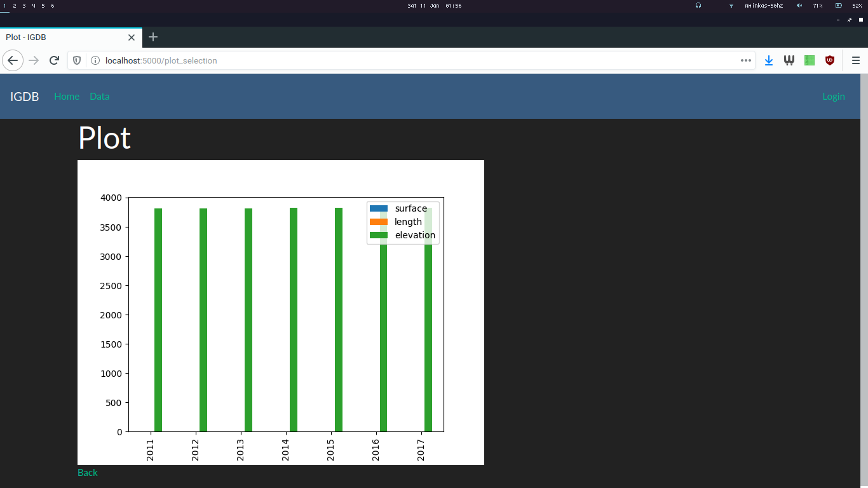Viewport: 868px width, 488px height.
Task: Click the 500 y-axis label
Action: pos(114,403)
